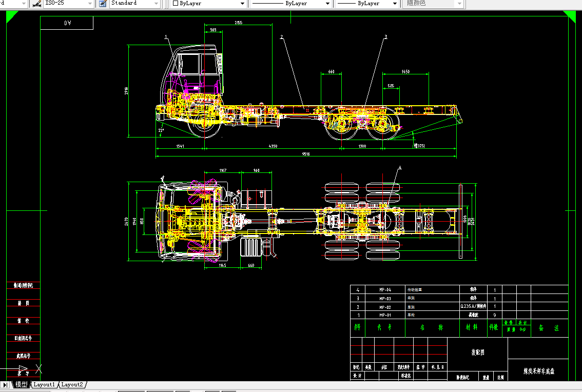Click the table style icon beside Standard
Image resolution: width=582 pixels, height=392 pixels.
[x=103, y=4]
